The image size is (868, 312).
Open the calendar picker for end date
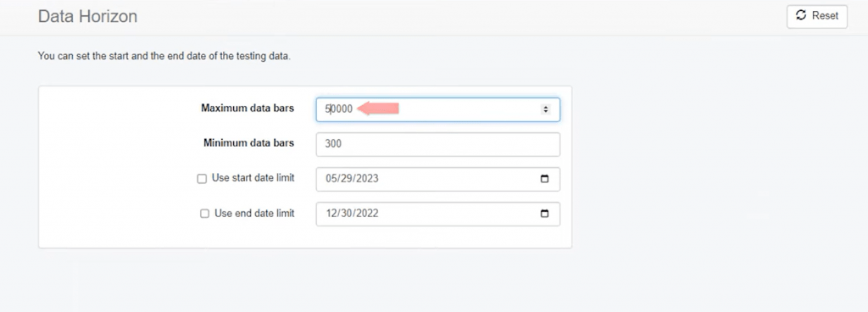point(544,214)
